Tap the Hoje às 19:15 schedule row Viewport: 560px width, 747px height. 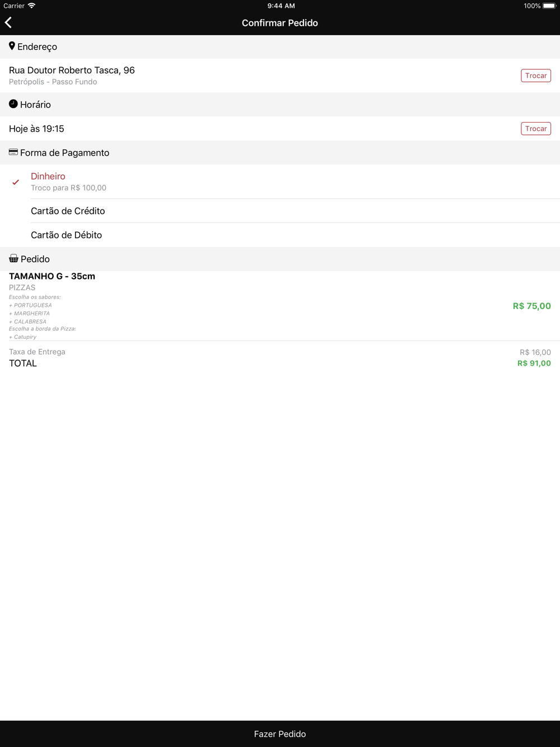pos(280,129)
